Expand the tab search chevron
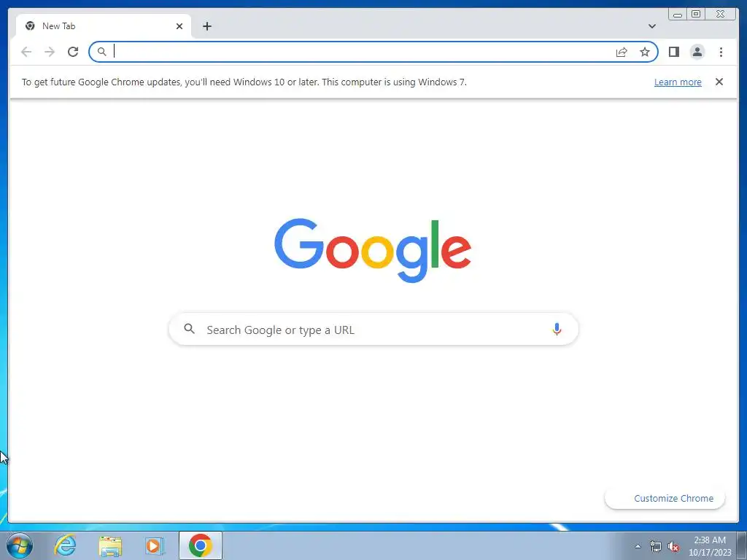The width and height of the screenshot is (747, 560). pos(651,26)
